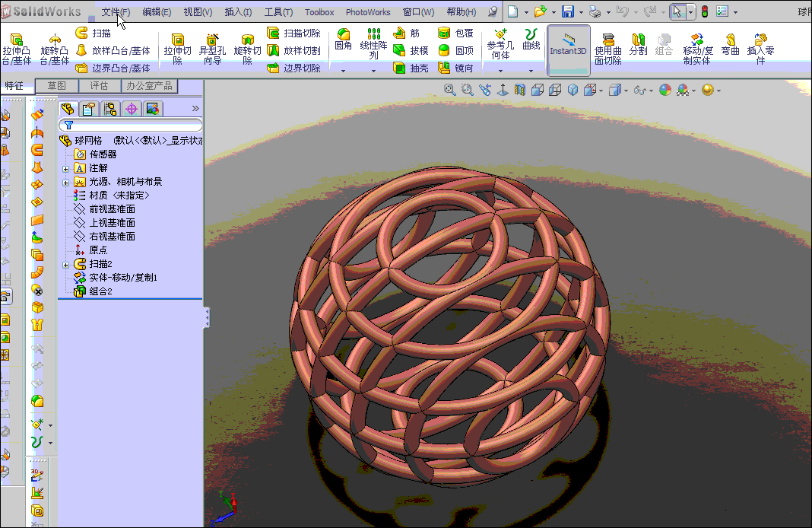Open the FeatureManager design tree tab

(68, 109)
